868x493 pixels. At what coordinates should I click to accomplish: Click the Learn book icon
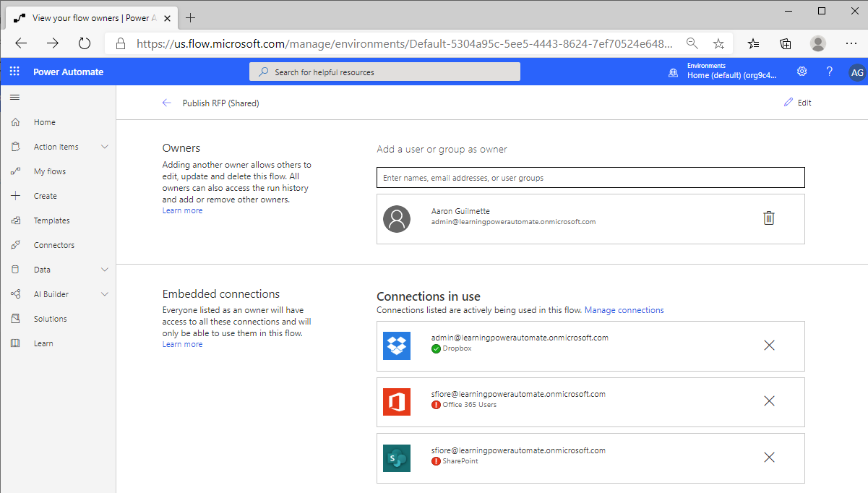(x=16, y=343)
